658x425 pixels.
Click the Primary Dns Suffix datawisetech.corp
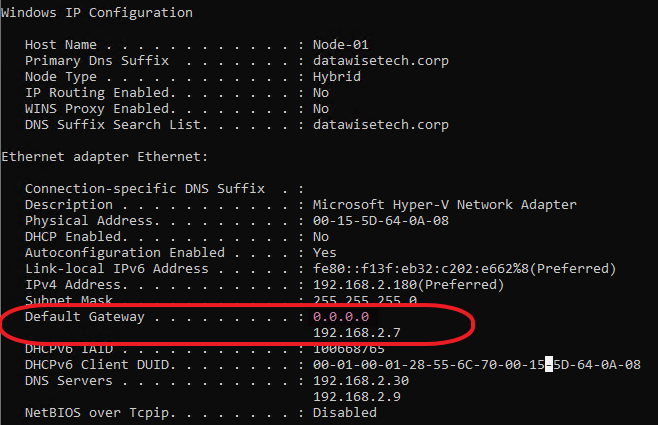381,61
